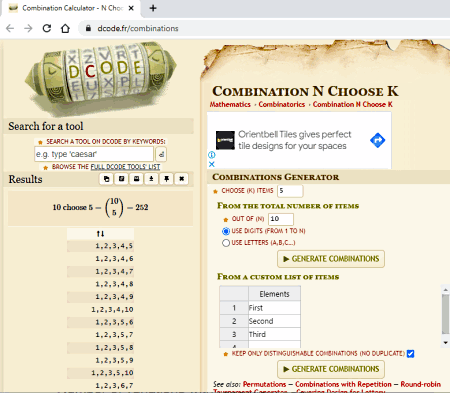Select Use Digits (from 1 to N) option

click(226, 231)
